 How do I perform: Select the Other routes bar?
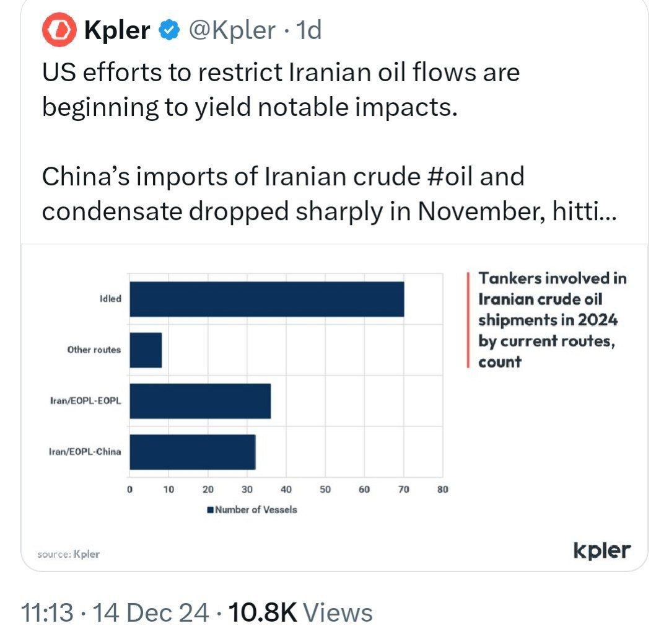(x=146, y=350)
